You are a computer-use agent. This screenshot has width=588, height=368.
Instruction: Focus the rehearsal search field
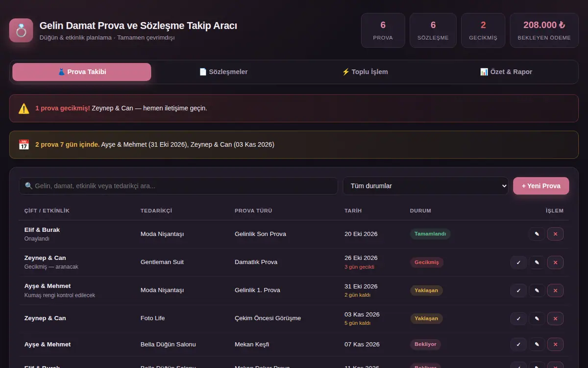[178, 186]
